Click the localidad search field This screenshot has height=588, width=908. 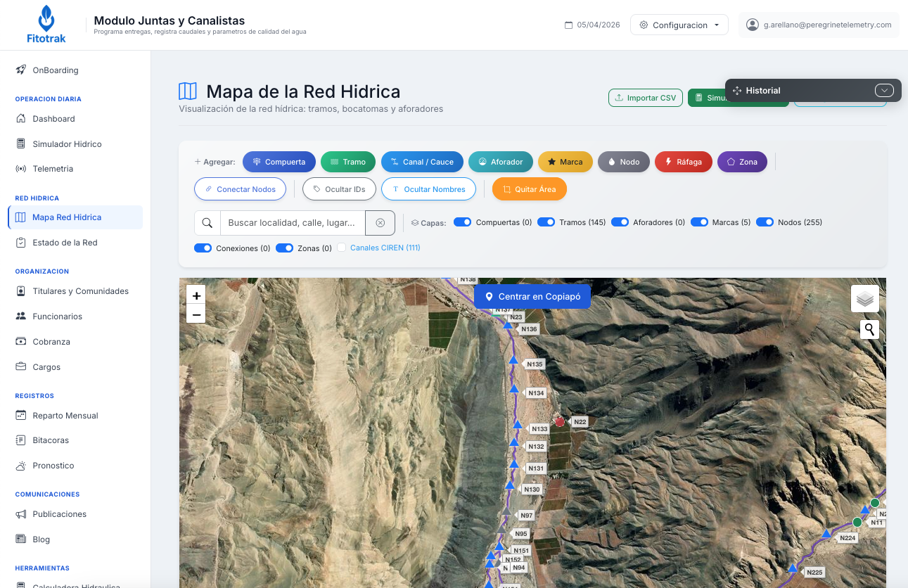[x=292, y=222]
